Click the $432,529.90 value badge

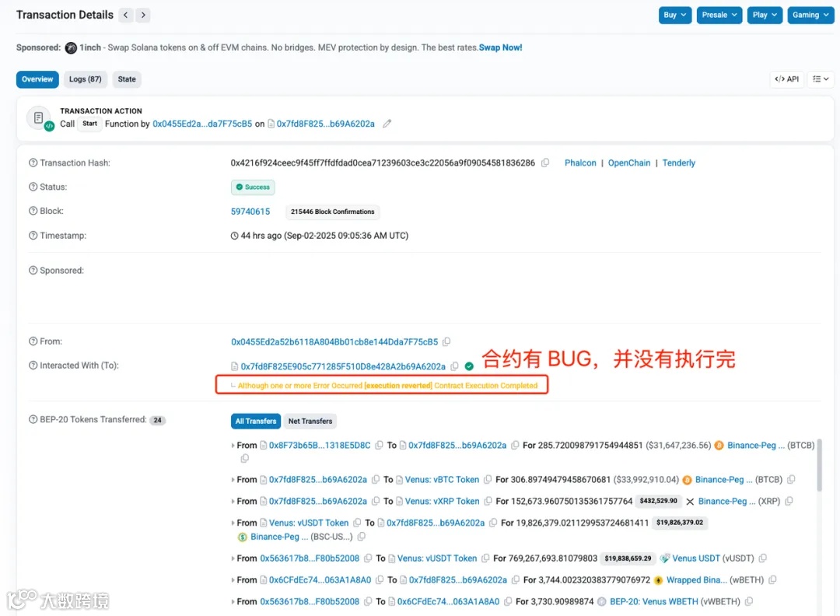[659, 501]
